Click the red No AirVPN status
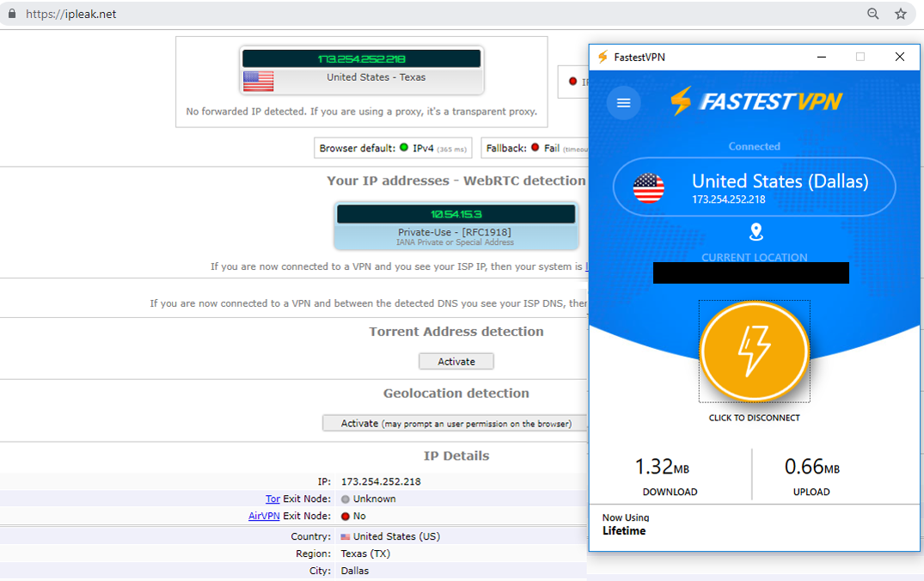924x581 pixels. click(x=353, y=516)
